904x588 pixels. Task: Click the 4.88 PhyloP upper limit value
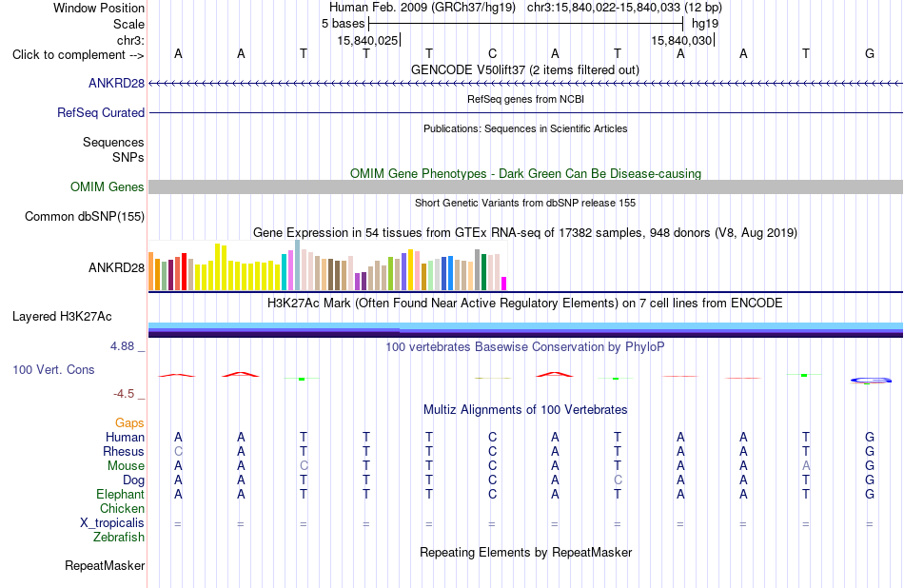(x=122, y=346)
